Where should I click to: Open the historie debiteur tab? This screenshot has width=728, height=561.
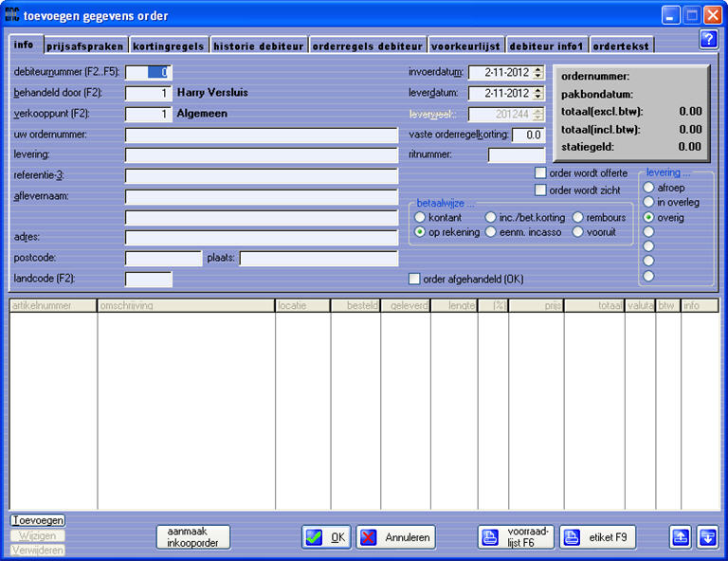coord(258,45)
